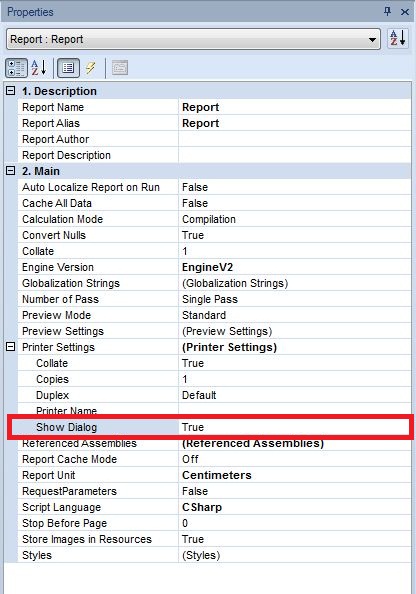Viewport: 416px width, 594px height.
Task: Click the A-Z sort button beside dropdown
Action: click(x=398, y=38)
